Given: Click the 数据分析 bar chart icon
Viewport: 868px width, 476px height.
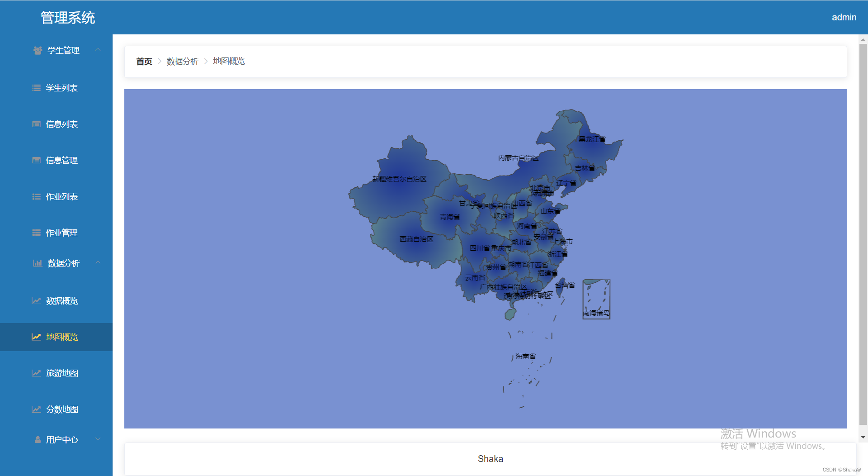Looking at the screenshot, I should point(38,263).
